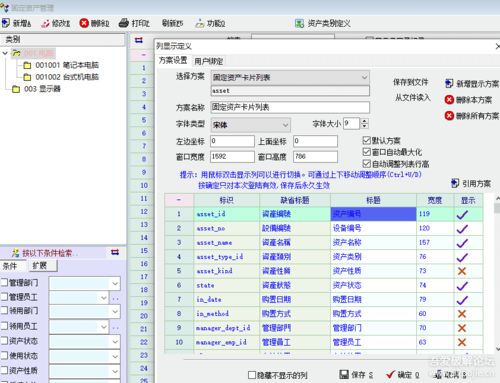
Task: Switch to 方案设置 tab
Action: pos(173,60)
